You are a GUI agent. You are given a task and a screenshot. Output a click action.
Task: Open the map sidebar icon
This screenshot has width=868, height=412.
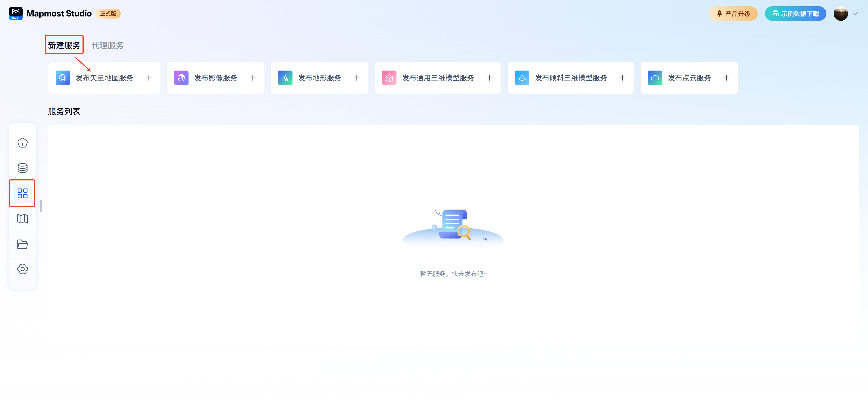tap(22, 218)
